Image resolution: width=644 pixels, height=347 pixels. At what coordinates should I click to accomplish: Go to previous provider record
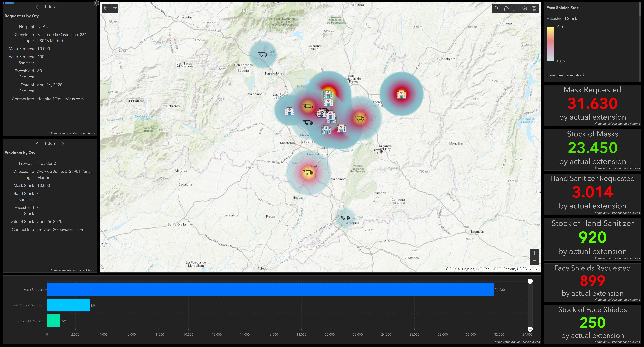(37, 144)
